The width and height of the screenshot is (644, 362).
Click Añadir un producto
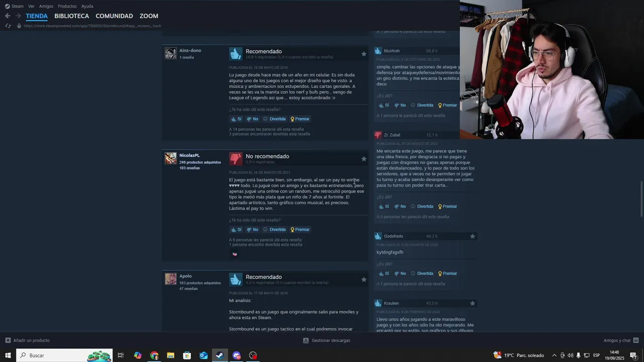[x=28, y=340]
